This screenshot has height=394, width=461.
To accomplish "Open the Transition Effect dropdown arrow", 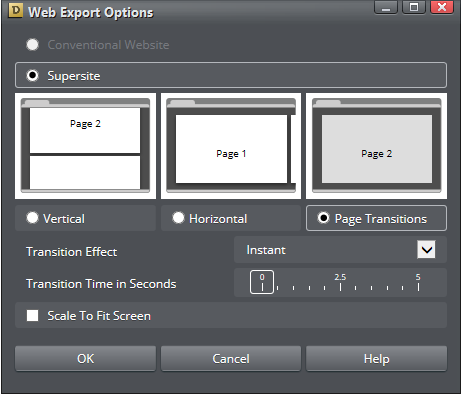I will (x=426, y=250).
